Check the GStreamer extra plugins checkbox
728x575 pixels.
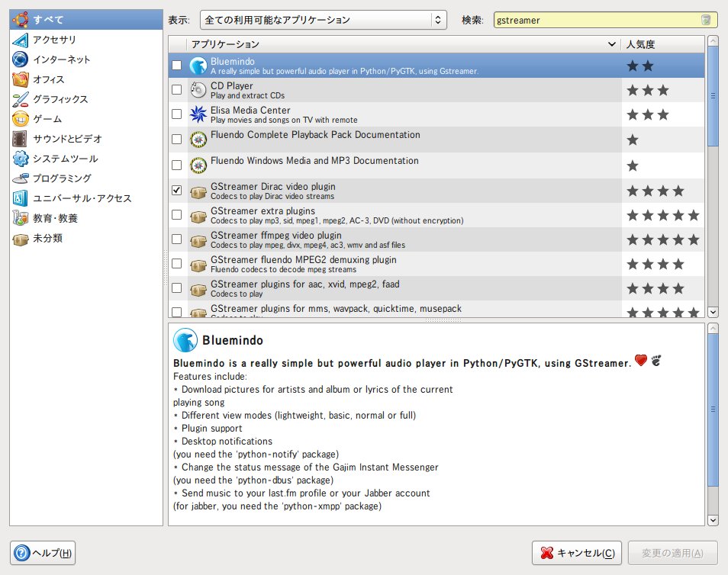tap(177, 215)
